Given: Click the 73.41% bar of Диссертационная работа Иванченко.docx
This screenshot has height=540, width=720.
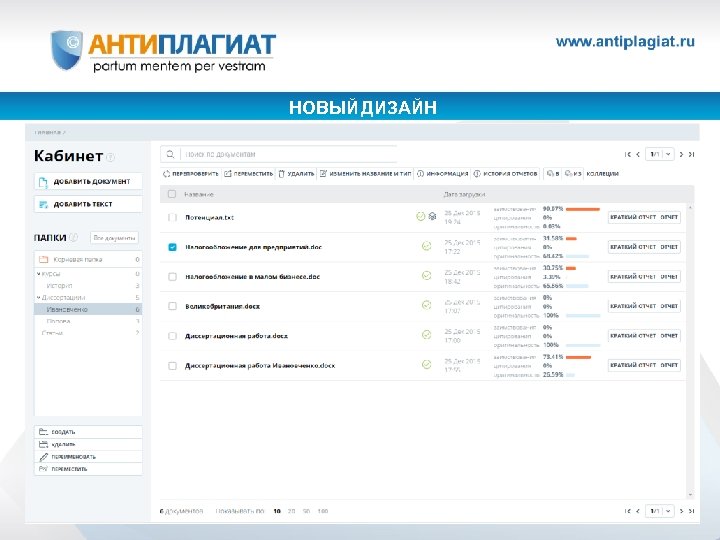Looking at the screenshot, I should click(579, 357).
